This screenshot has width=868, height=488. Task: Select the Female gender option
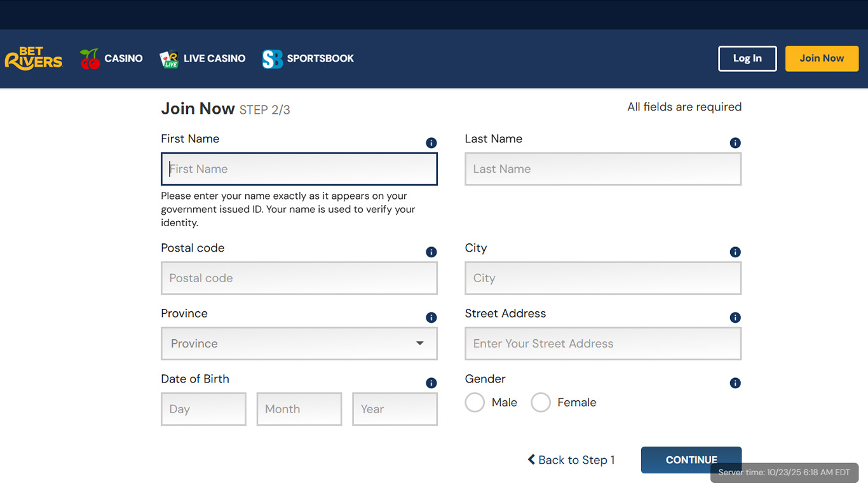[541, 402]
